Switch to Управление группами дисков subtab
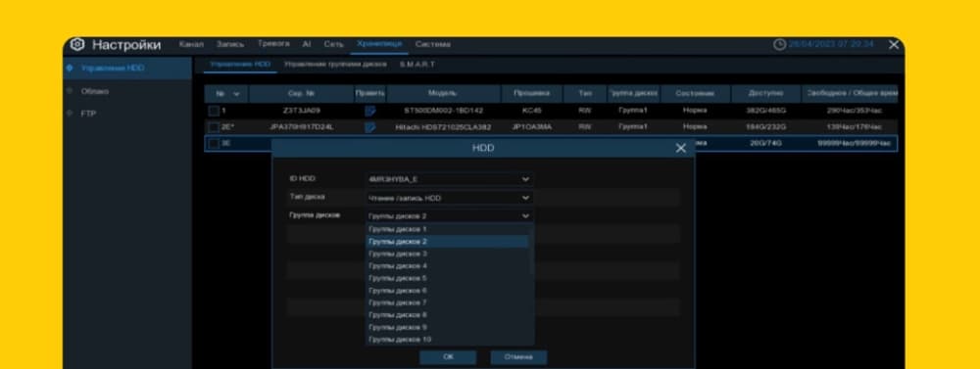 (335, 65)
